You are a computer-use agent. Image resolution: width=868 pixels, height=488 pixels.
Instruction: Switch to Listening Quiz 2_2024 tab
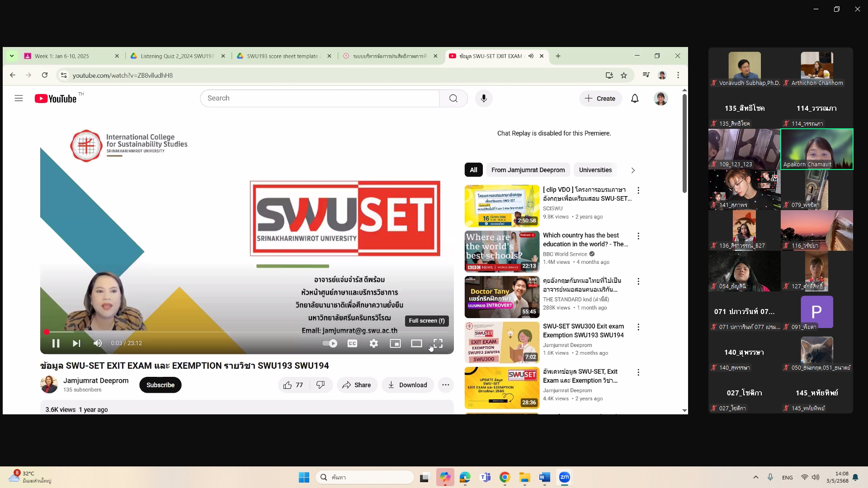pyautogui.click(x=178, y=56)
